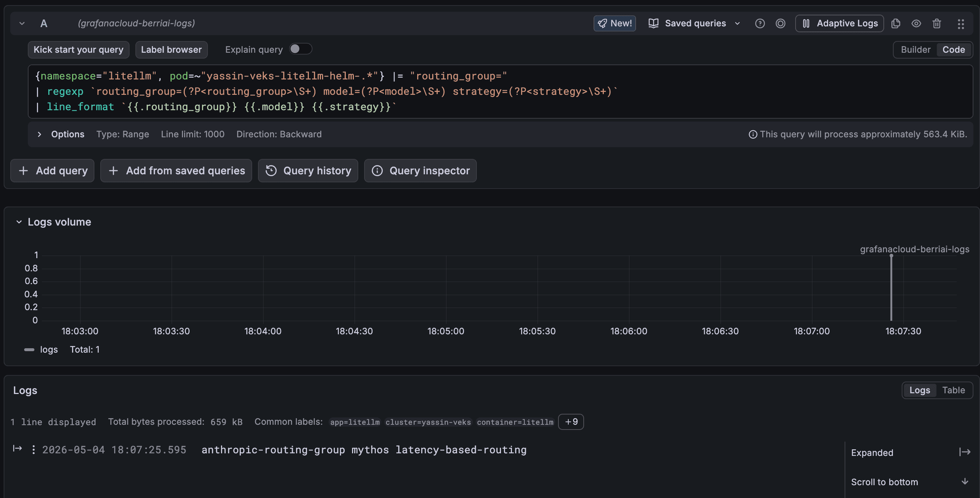Collapse query row A chevron

(22, 23)
